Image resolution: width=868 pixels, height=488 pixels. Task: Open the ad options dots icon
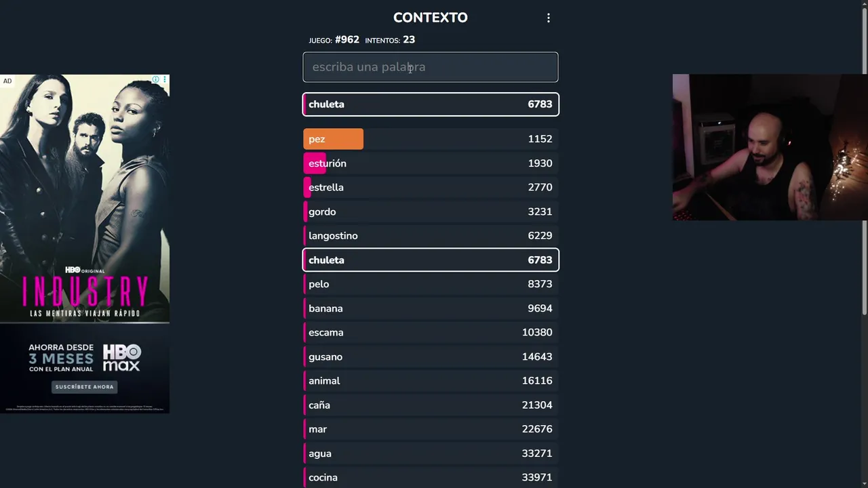164,80
